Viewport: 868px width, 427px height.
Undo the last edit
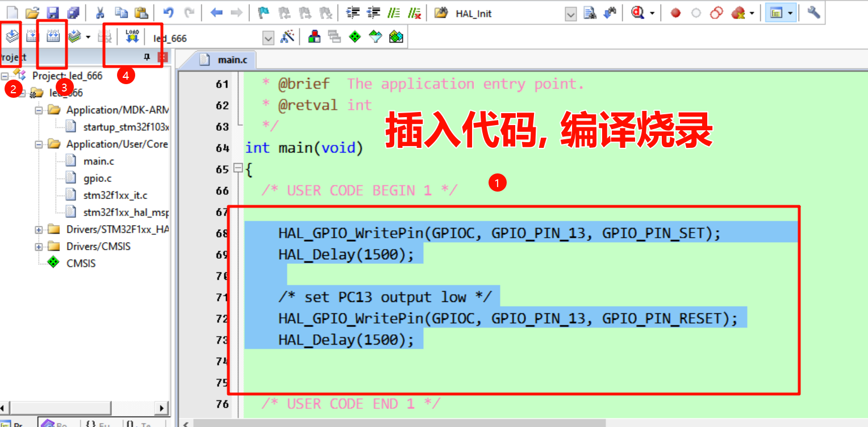coord(169,13)
